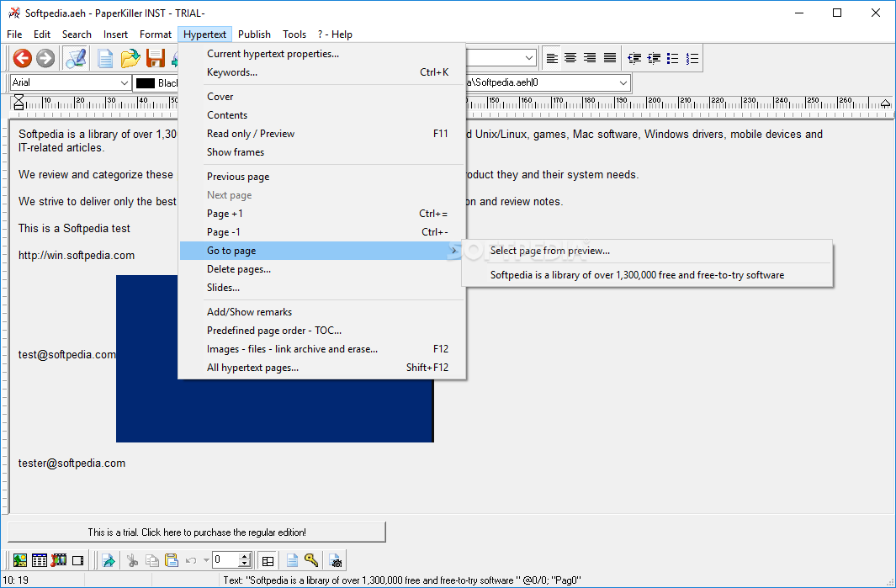This screenshot has height=588, width=896.
Task: Center align the text
Action: pyautogui.click(x=570, y=58)
